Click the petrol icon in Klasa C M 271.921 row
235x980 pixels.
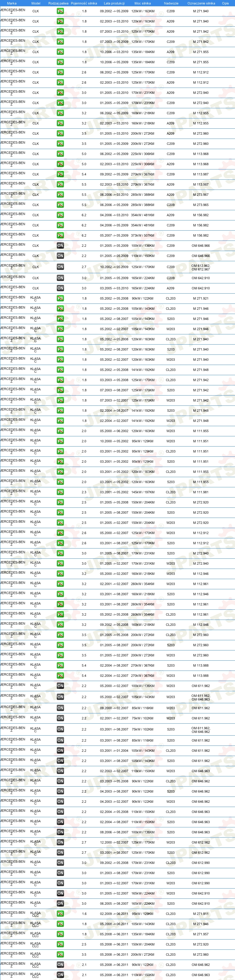point(60,299)
